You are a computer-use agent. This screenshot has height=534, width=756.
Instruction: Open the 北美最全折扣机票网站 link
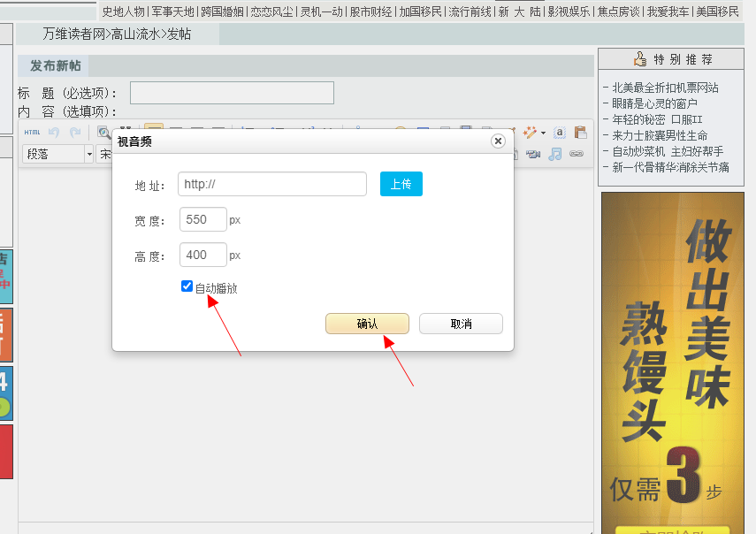click(x=665, y=88)
